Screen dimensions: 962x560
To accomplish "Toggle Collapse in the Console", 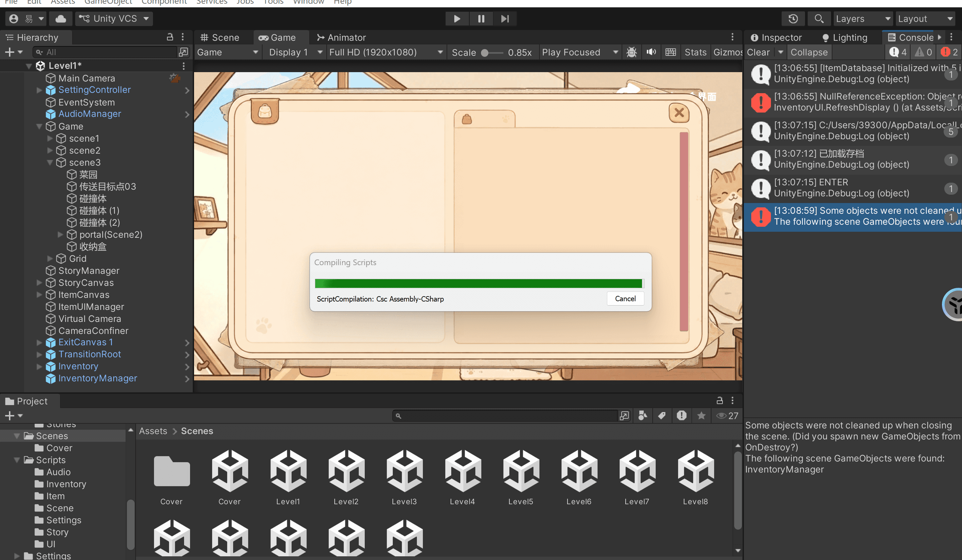I will tap(809, 52).
